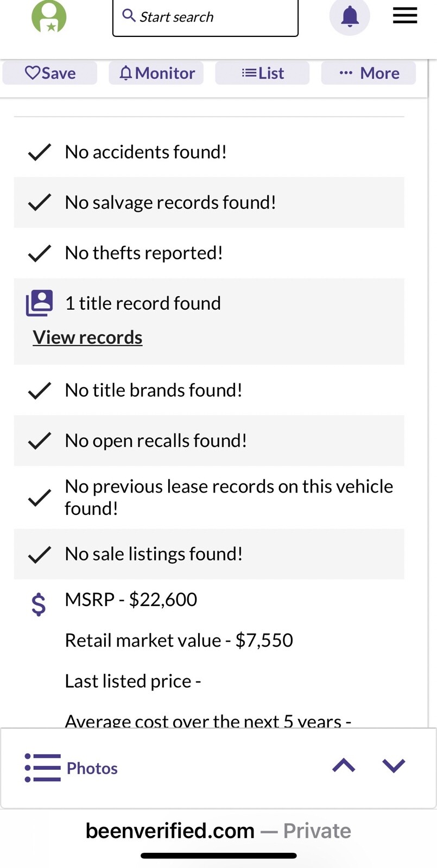Viewport: 437px width, 868px height.
Task: Click the title record documents icon
Action: (x=40, y=303)
